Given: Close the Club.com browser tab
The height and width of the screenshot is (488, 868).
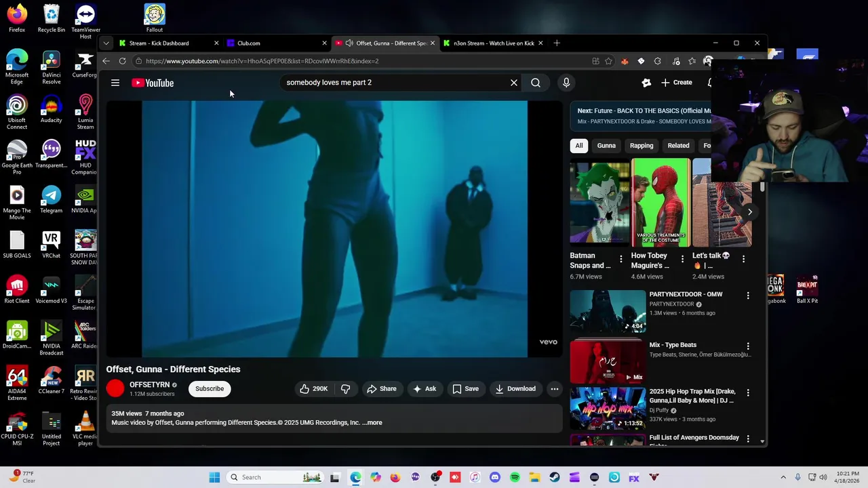Looking at the screenshot, I should click(x=324, y=43).
